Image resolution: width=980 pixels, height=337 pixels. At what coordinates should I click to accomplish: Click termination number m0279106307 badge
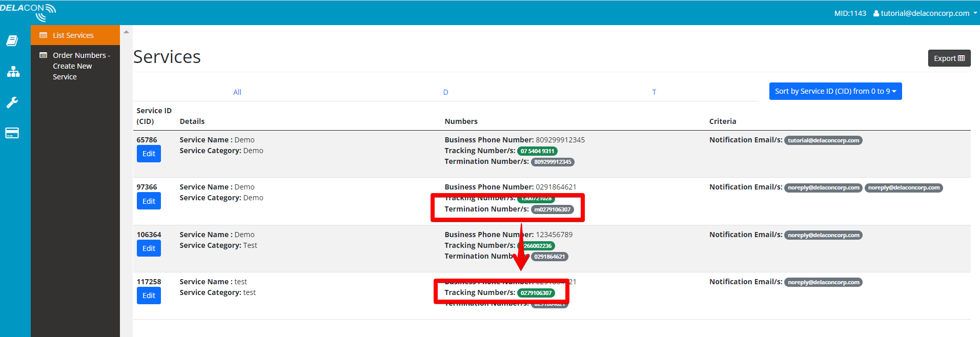(x=552, y=209)
